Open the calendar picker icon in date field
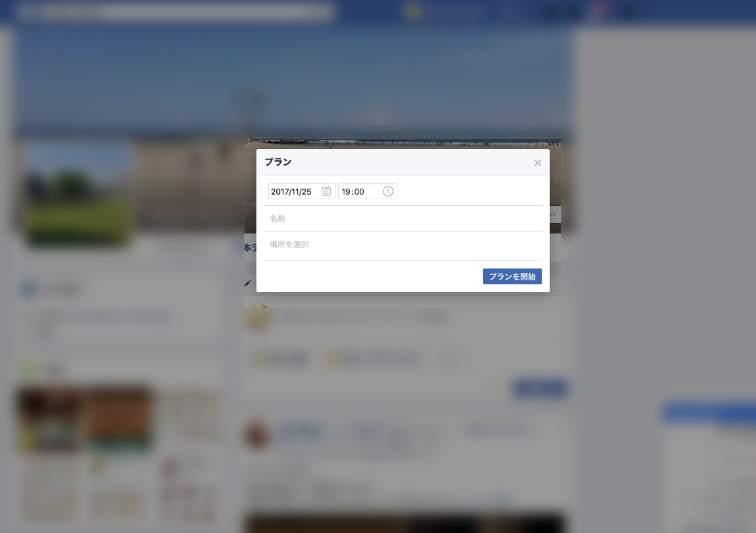This screenshot has width=756, height=533. (326, 191)
